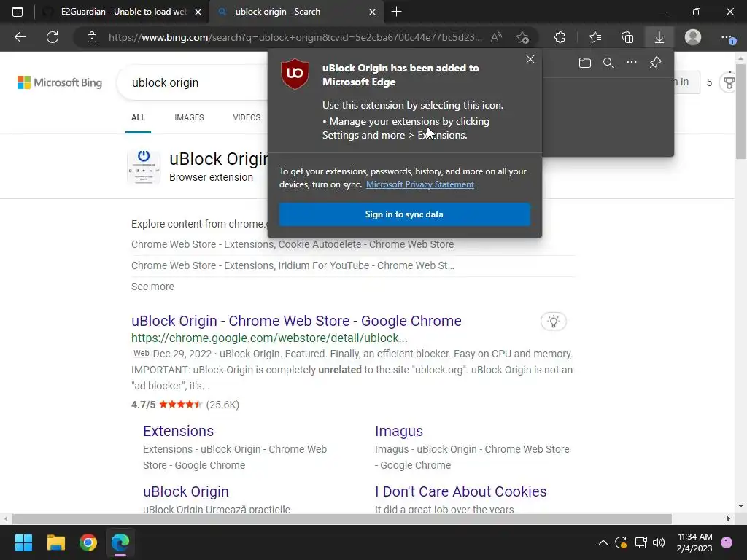Close the uBlock Origin added popup

click(530, 59)
